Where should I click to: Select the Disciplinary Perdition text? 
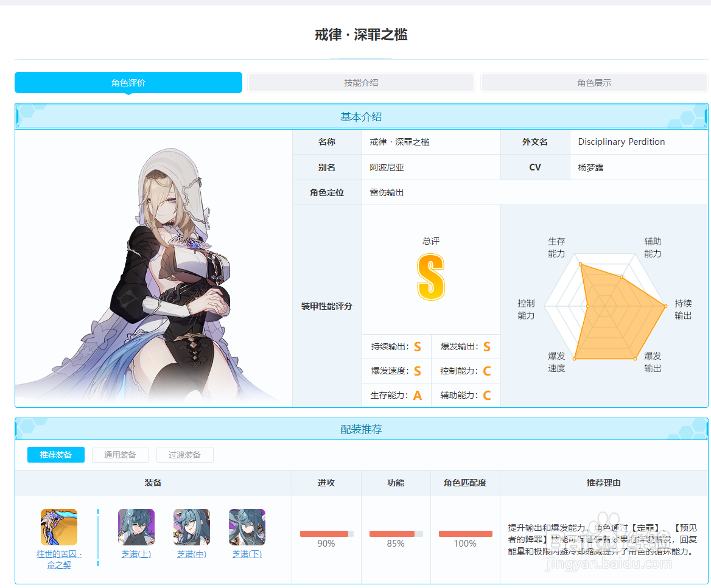coord(622,142)
